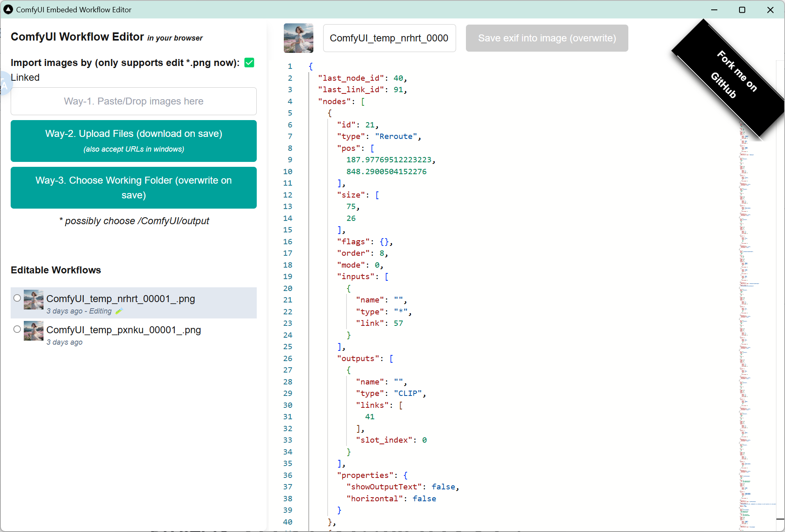Image resolution: width=785 pixels, height=532 pixels.
Task: Click the image preview thumbnail beside filename
Action: [x=299, y=38]
